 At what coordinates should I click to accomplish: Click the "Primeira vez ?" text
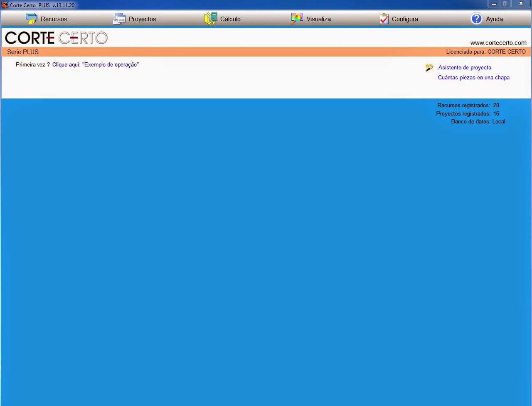coord(32,65)
